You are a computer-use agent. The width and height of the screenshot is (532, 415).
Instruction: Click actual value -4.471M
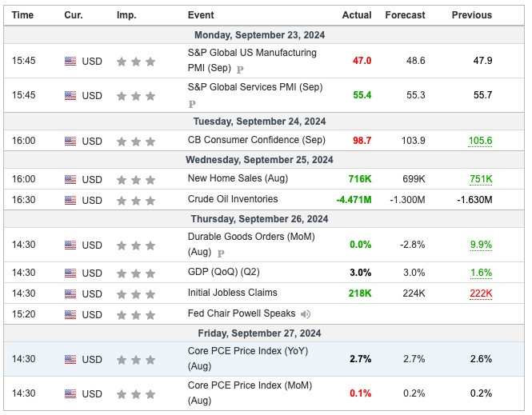pos(354,200)
